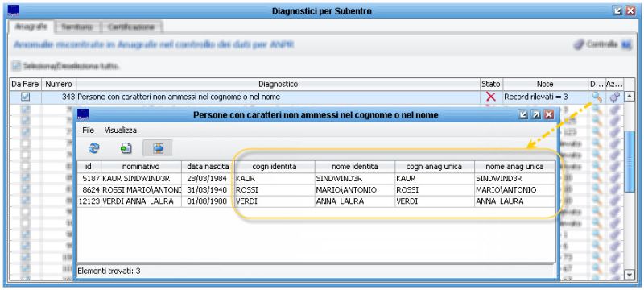This screenshot has height=290, width=644.
Task: Click the export document icon with green arrow
Action: [x=126, y=148]
